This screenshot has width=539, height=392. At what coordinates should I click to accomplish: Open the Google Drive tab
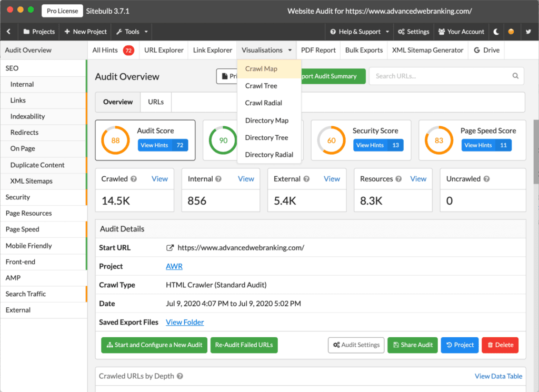click(486, 50)
